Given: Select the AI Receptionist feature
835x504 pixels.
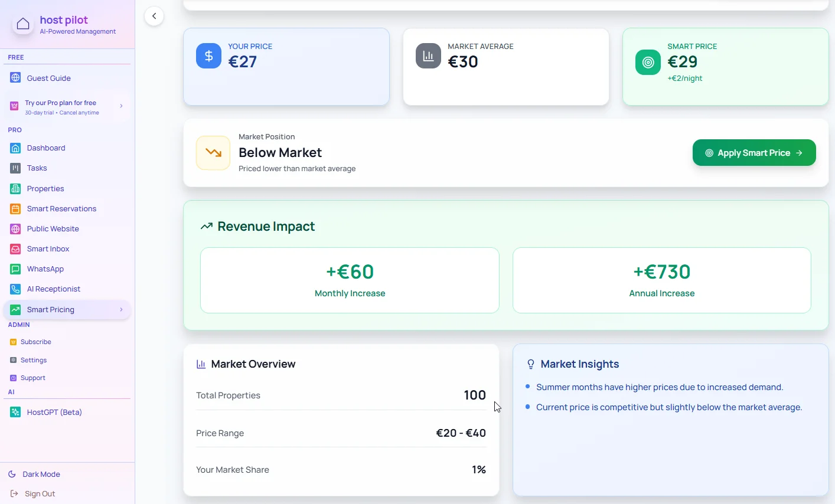Looking at the screenshot, I should 54,289.
